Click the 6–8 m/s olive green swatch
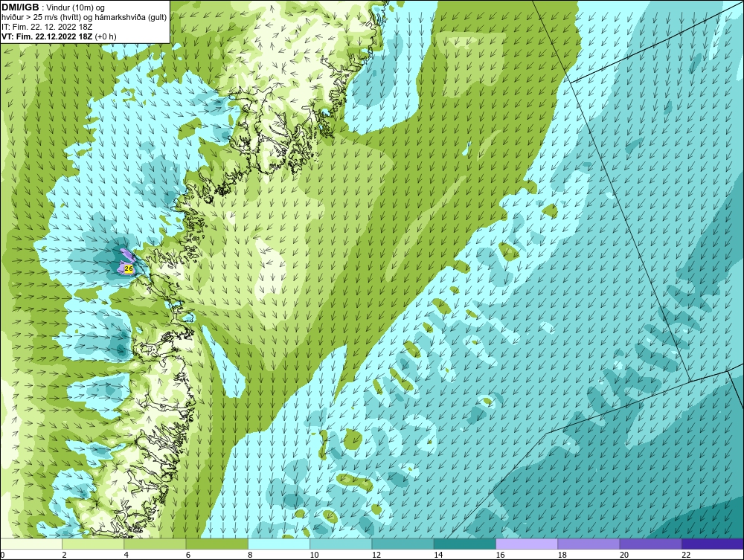 [217, 544]
